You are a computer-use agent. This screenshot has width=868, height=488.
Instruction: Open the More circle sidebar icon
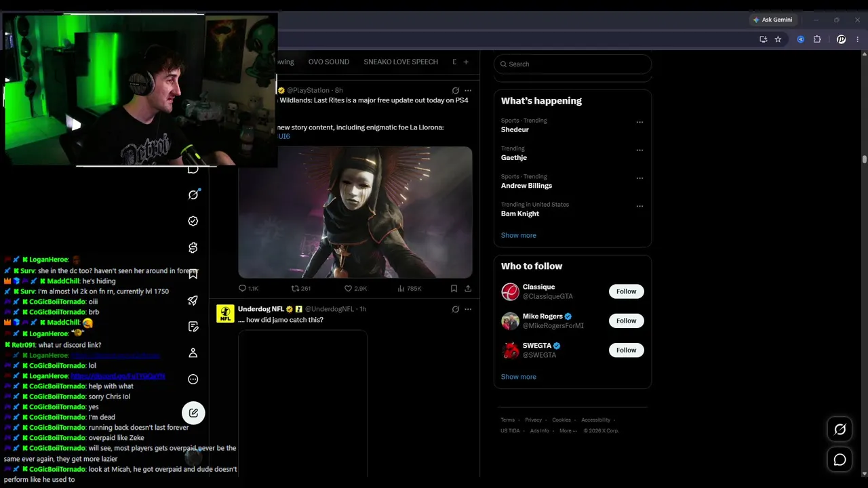[x=193, y=380]
